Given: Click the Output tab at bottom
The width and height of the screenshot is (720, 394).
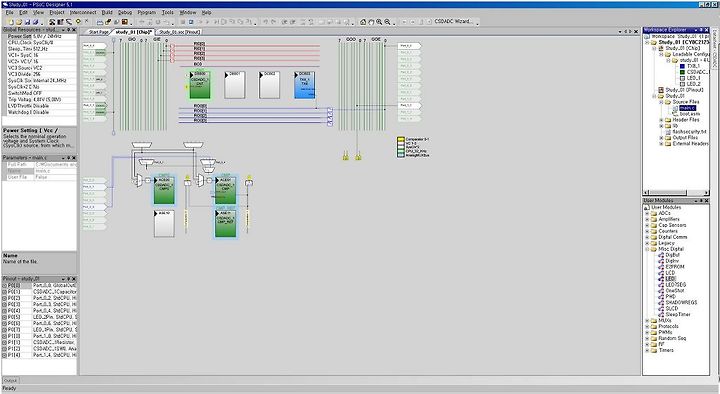Looking at the screenshot, I should [10, 381].
